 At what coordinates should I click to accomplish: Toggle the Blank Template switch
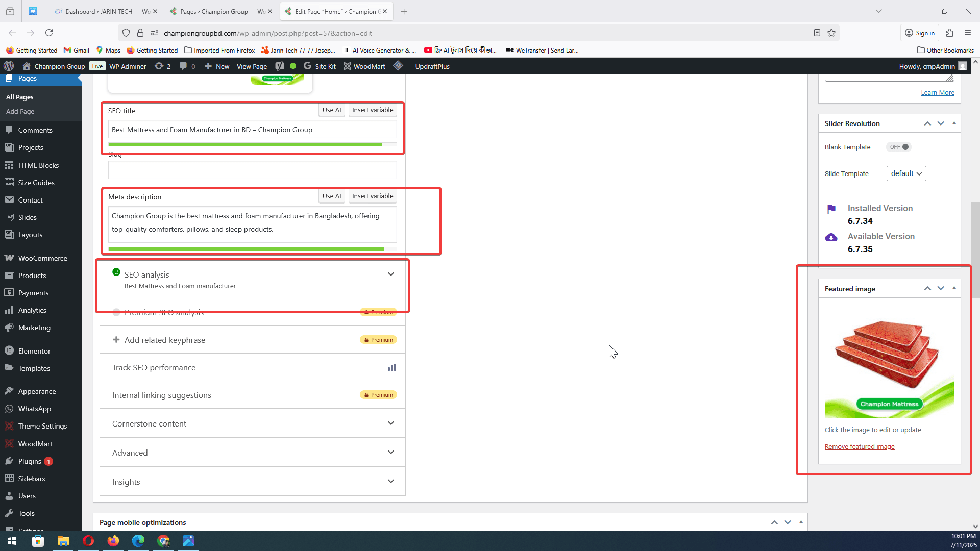click(x=899, y=147)
